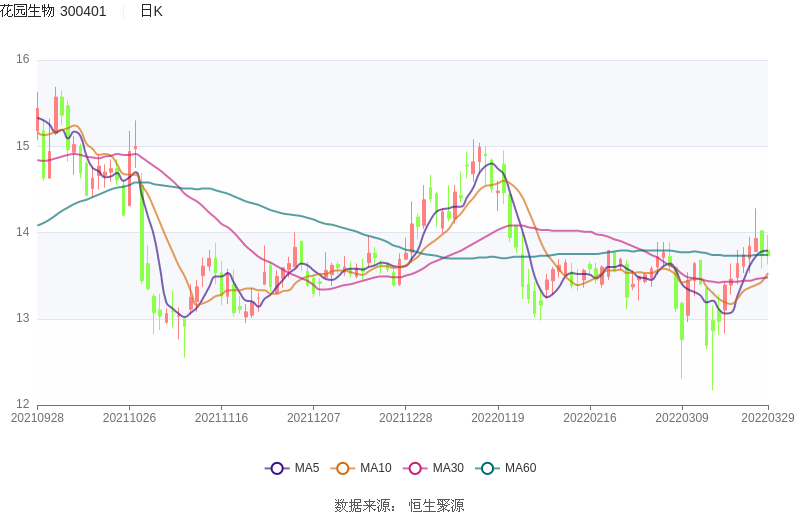Viewport: 800px width, 517px height.
Task: Toggle the MA5 series label text
Action: tap(307, 468)
